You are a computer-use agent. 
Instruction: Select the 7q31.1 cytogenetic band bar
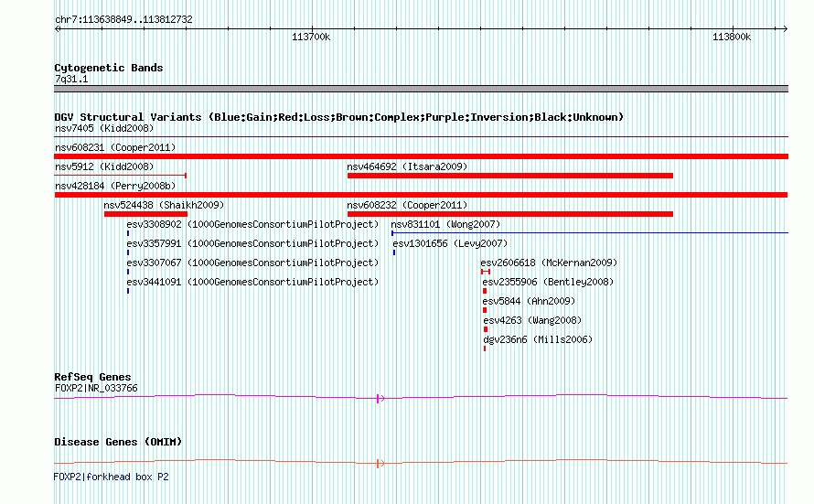click(421, 89)
